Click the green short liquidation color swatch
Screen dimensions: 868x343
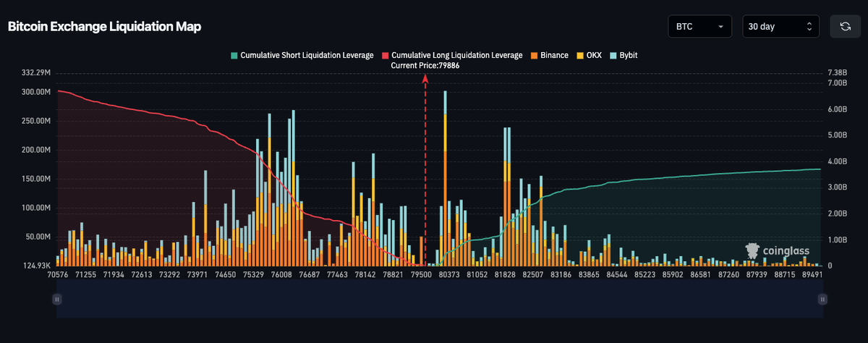coord(234,55)
